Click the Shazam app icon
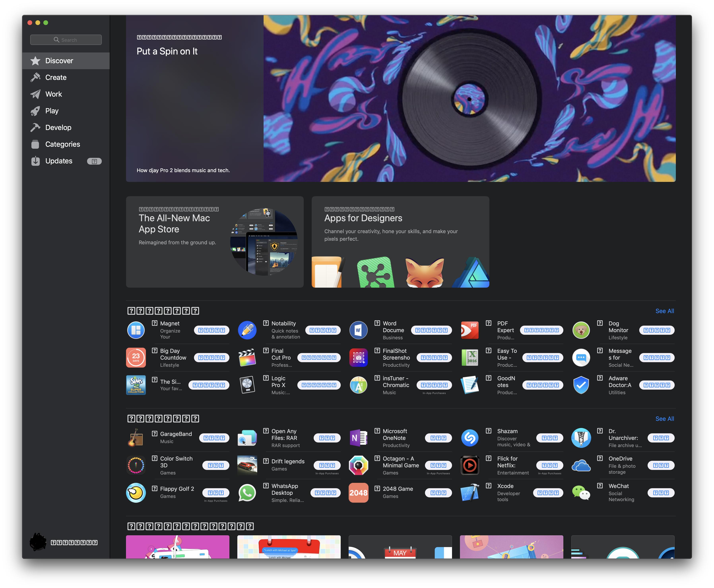This screenshot has height=588, width=714. 470,438
